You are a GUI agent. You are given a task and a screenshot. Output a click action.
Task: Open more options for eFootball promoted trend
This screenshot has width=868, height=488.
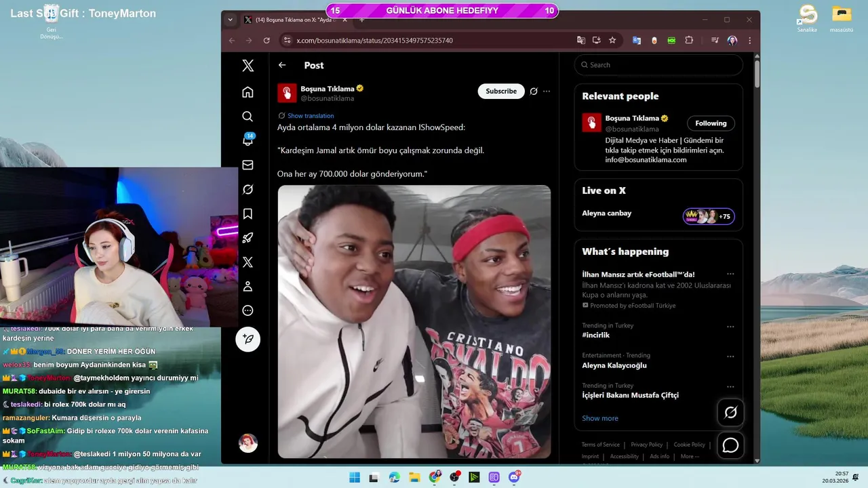pyautogui.click(x=730, y=274)
